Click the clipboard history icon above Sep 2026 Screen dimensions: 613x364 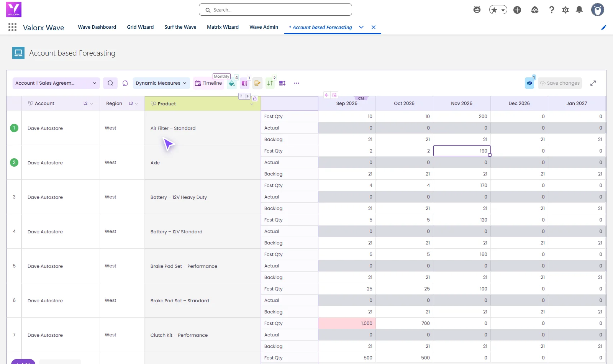(334, 95)
